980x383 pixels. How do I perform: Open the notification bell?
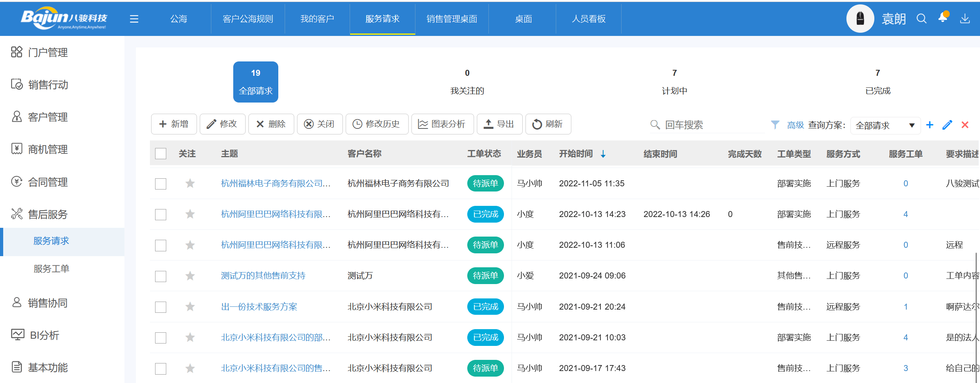pyautogui.click(x=943, y=18)
